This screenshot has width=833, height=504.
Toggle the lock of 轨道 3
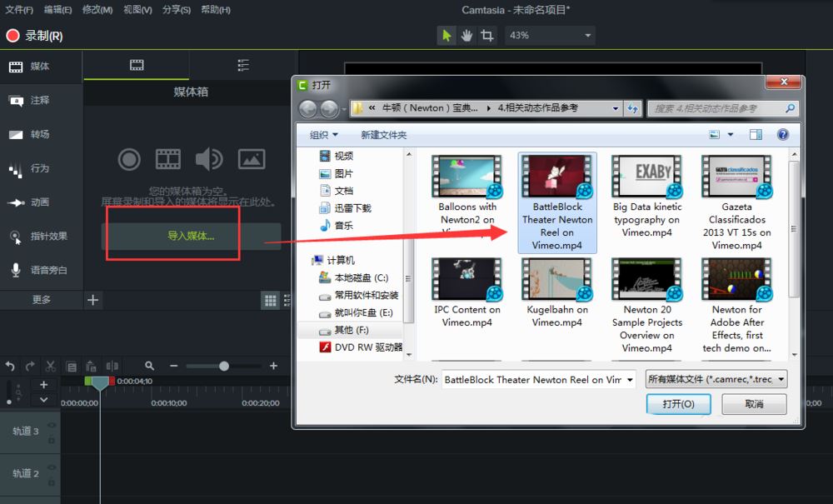coord(52,440)
